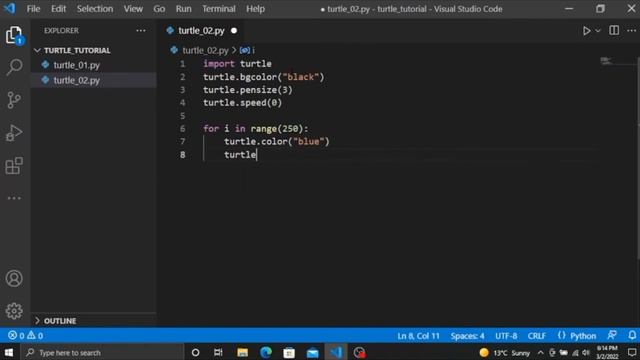Open Microsoft Edge from taskbar
640x360 pixels.
[x=266, y=352]
